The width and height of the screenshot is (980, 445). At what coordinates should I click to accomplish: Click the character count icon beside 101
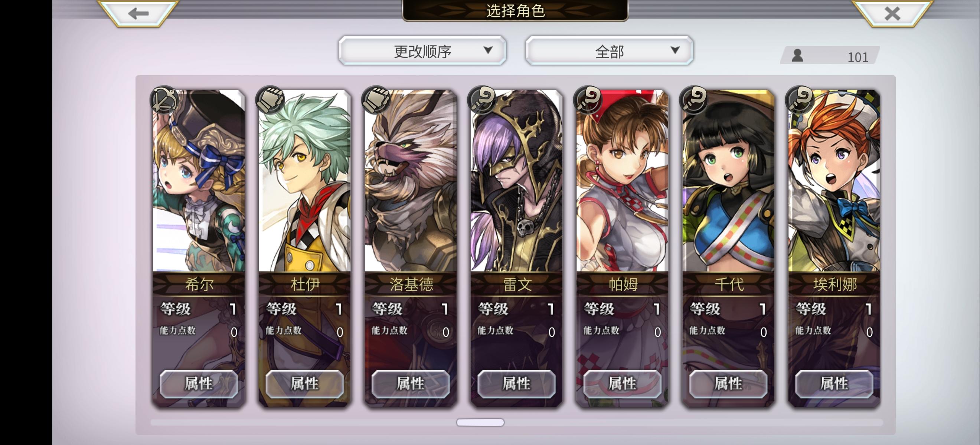click(x=797, y=56)
